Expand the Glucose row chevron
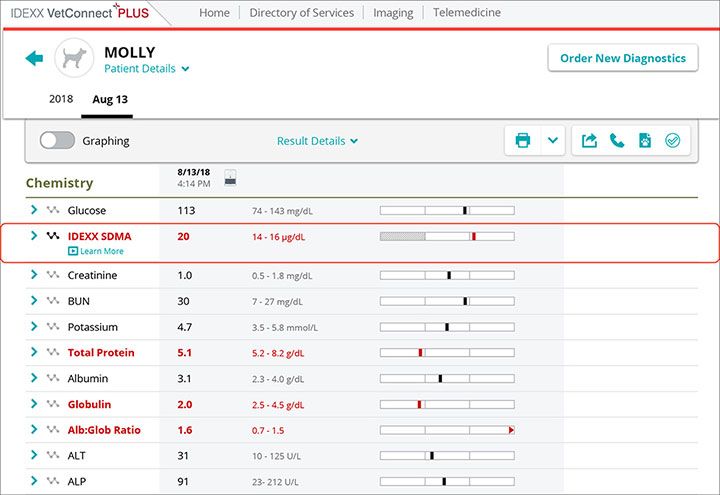The height and width of the screenshot is (495, 720). pyautogui.click(x=34, y=209)
